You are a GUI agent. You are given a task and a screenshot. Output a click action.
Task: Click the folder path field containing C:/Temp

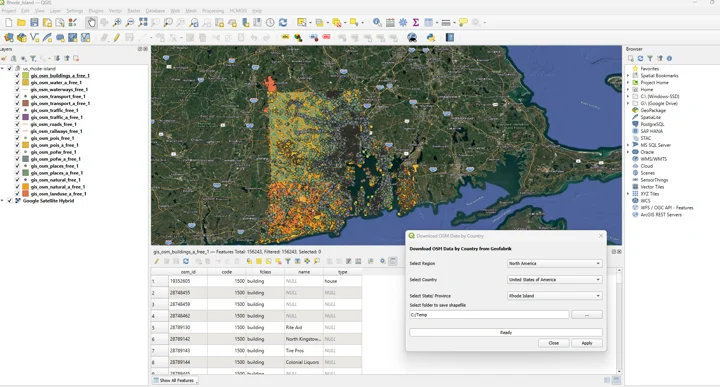click(x=489, y=315)
